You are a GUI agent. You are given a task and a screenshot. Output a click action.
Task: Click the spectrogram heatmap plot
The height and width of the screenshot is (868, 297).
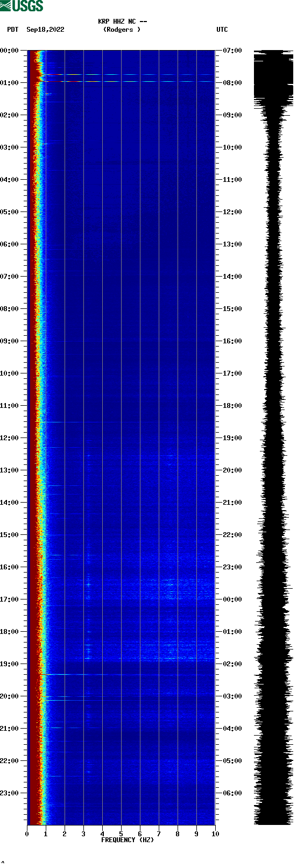[121, 437]
